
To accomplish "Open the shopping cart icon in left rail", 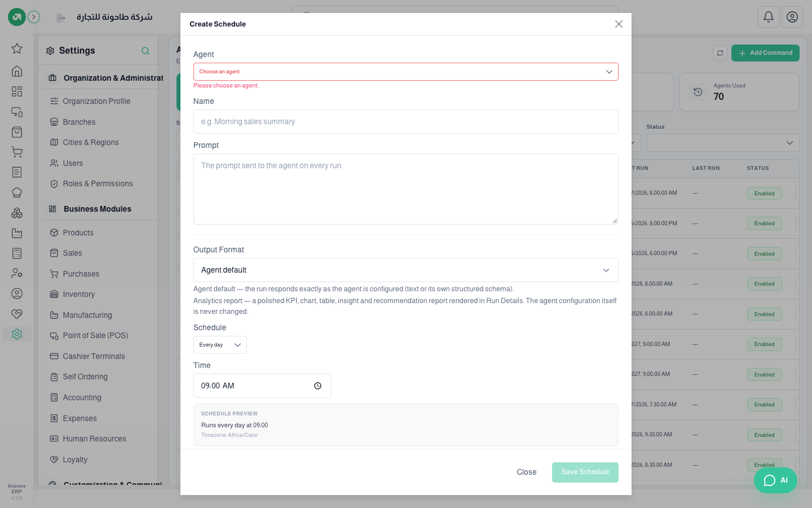I will point(17,152).
